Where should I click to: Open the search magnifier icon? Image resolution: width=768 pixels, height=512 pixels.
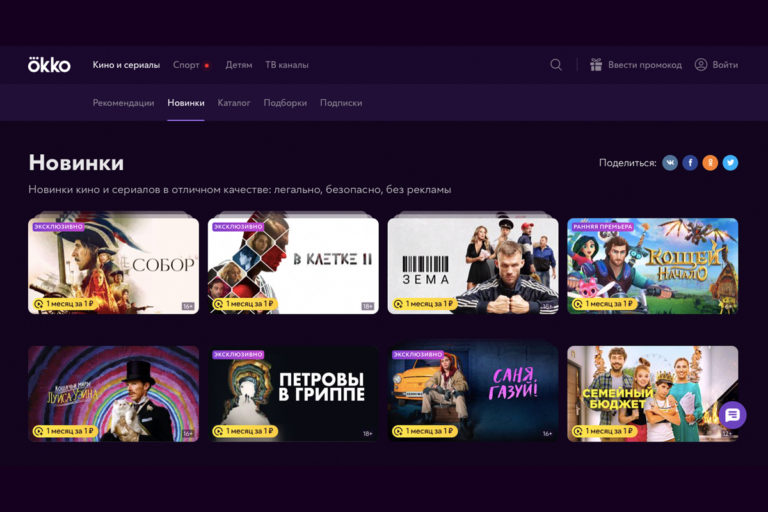pyautogui.click(x=556, y=65)
